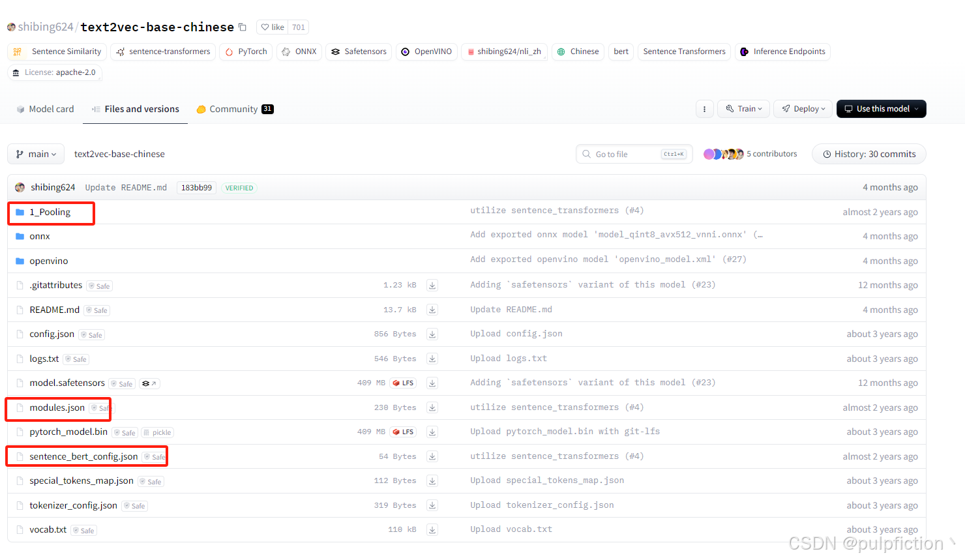Open commit hash 183bb99
965x560 pixels.
[x=196, y=188]
